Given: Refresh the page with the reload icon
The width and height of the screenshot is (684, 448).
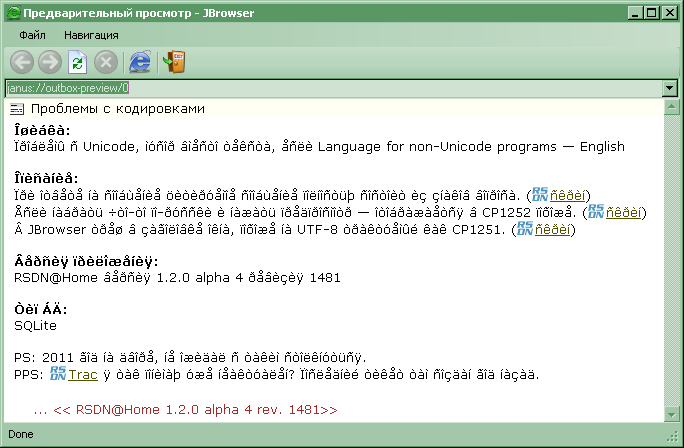Looking at the screenshot, I should [x=77, y=62].
